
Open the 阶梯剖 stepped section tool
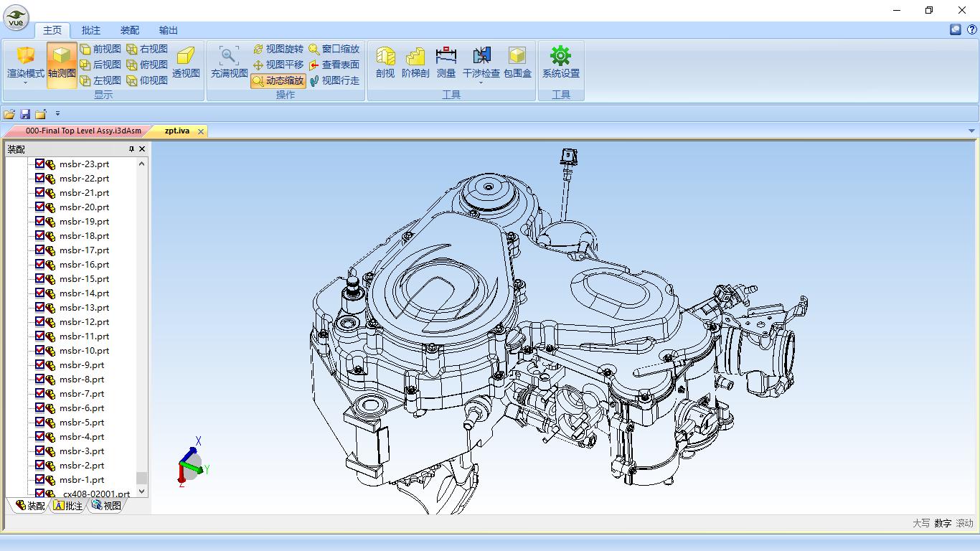[415, 63]
